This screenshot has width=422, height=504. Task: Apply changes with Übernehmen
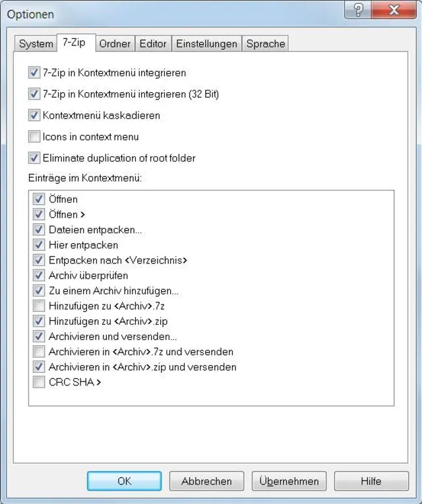289,481
